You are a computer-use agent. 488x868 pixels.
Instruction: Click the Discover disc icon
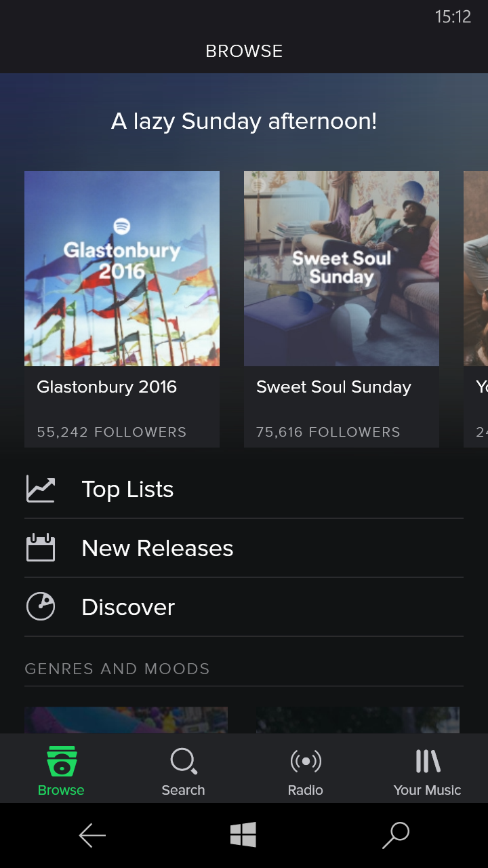coord(41,607)
